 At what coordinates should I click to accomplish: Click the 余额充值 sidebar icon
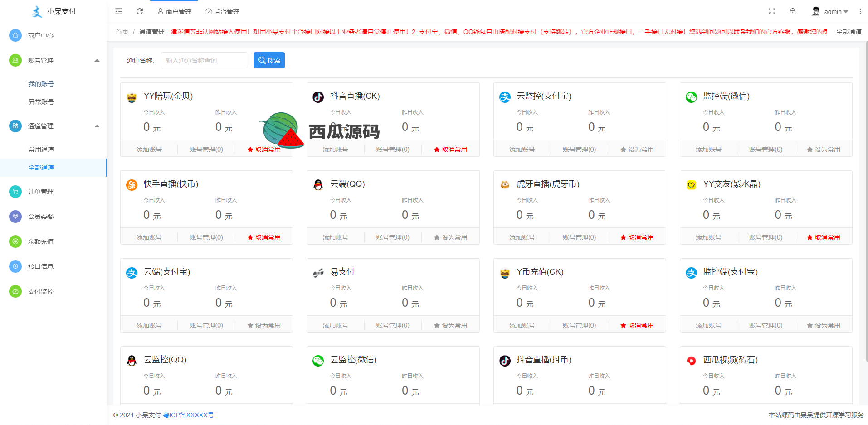pyautogui.click(x=15, y=241)
